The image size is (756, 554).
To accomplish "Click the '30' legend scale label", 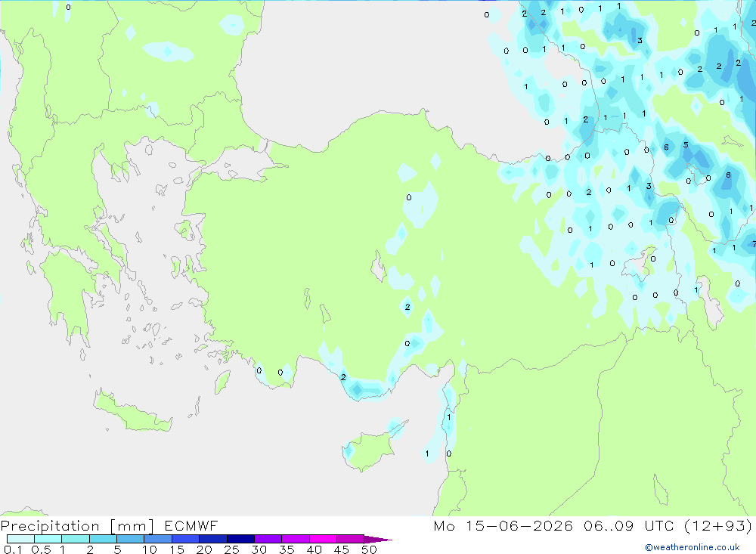I will click(259, 549).
